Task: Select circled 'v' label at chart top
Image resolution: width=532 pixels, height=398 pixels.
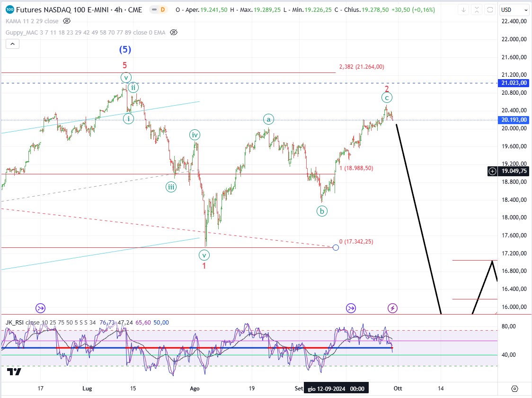Action: tap(126, 78)
